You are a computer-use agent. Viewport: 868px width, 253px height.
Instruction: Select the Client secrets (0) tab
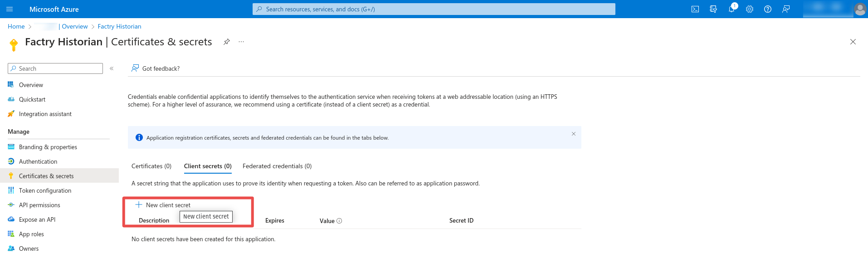[x=208, y=166]
